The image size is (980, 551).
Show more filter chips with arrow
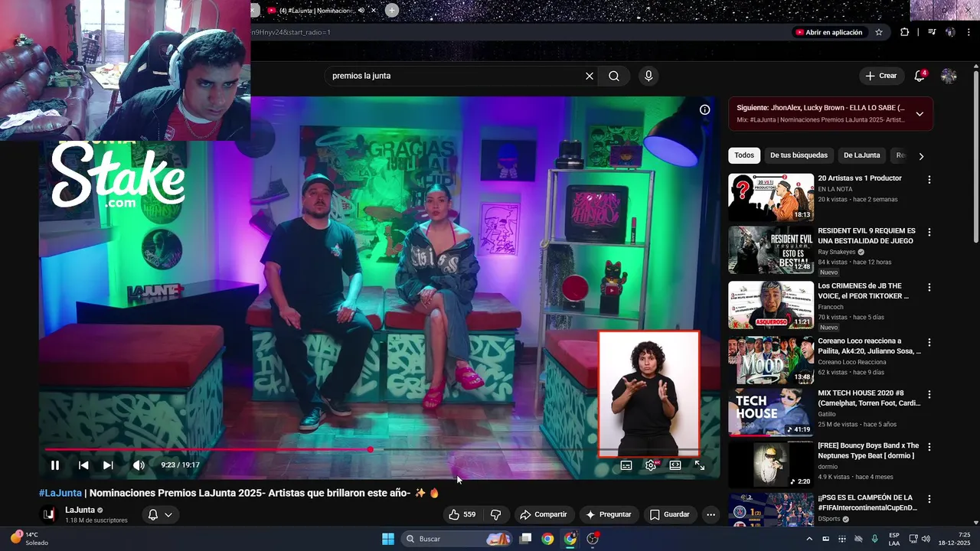pyautogui.click(x=921, y=156)
